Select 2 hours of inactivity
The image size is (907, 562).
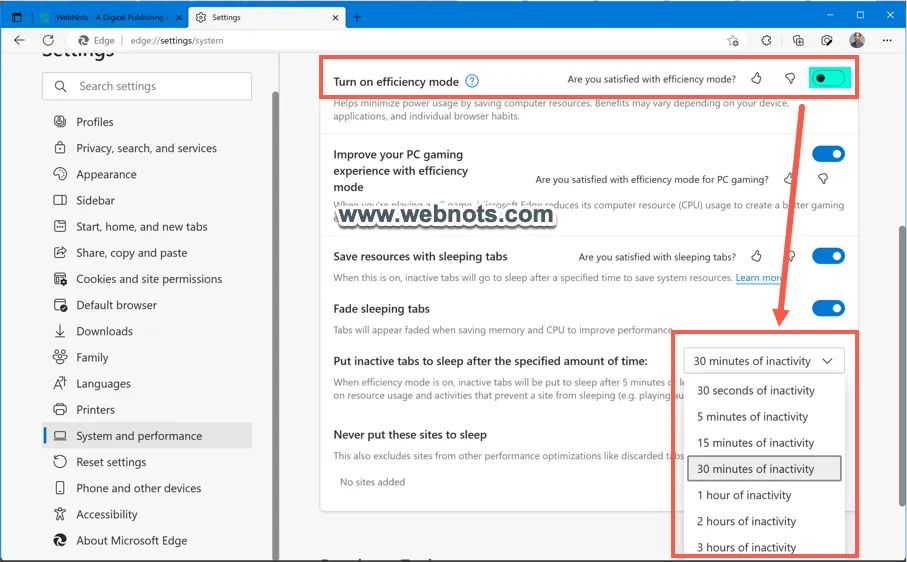coord(764,521)
